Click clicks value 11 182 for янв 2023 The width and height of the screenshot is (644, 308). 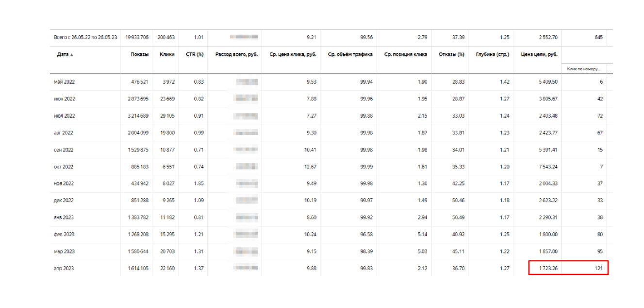coord(167,218)
